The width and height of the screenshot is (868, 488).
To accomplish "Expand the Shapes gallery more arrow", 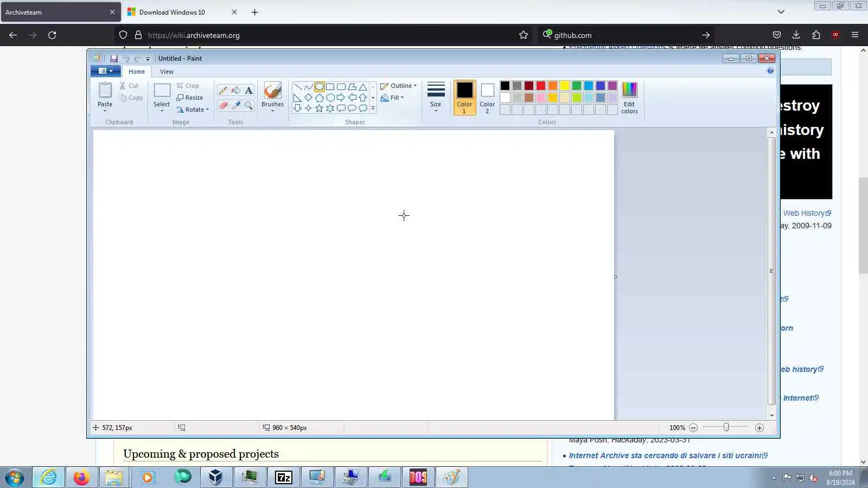I will [373, 108].
